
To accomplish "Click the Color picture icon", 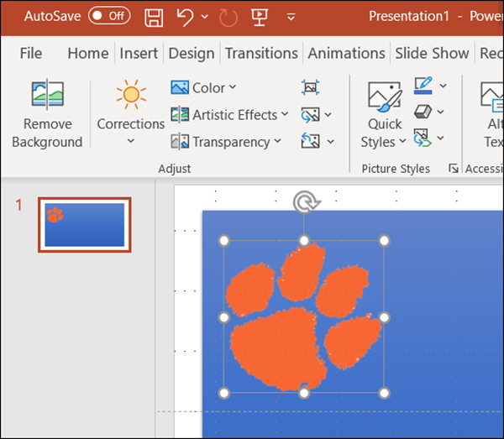I will click(x=180, y=87).
